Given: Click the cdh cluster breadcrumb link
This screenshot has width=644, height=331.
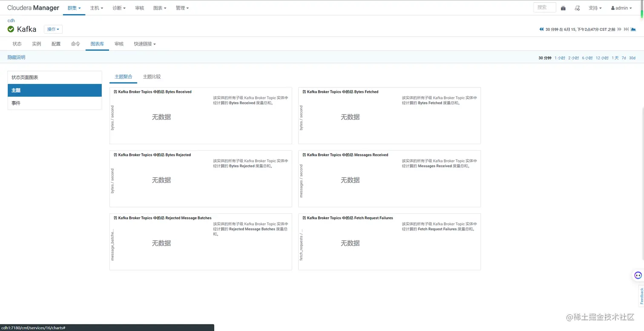Looking at the screenshot, I should pos(11,20).
